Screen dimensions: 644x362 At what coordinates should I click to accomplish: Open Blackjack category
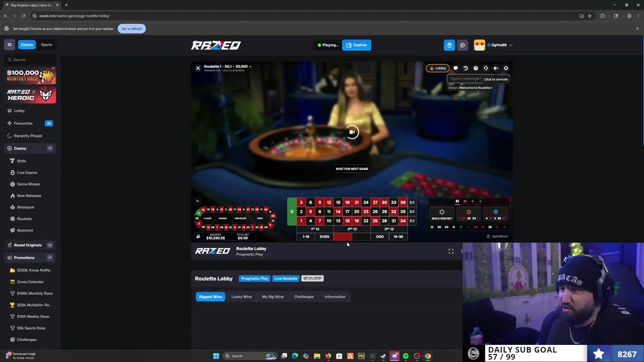[x=26, y=207]
